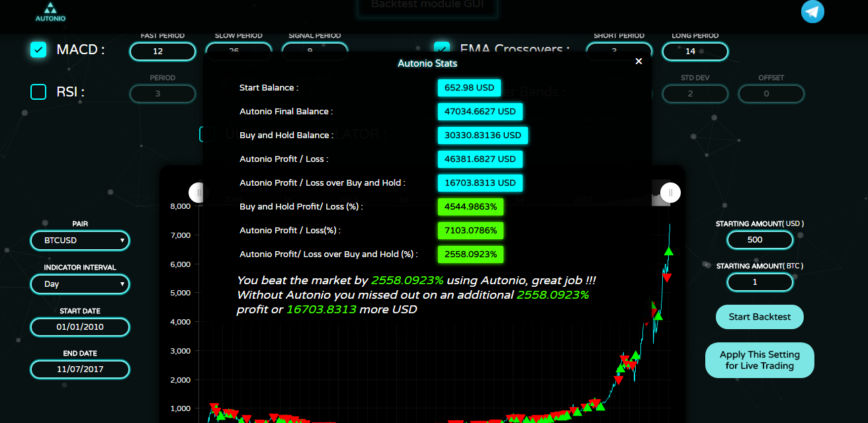Edit the Start Date field
This screenshot has height=423, width=868.
80,327
